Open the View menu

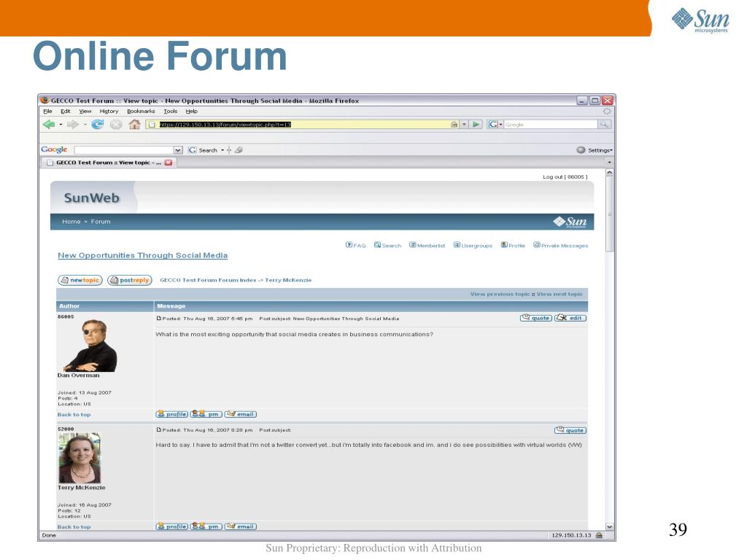point(85,111)
